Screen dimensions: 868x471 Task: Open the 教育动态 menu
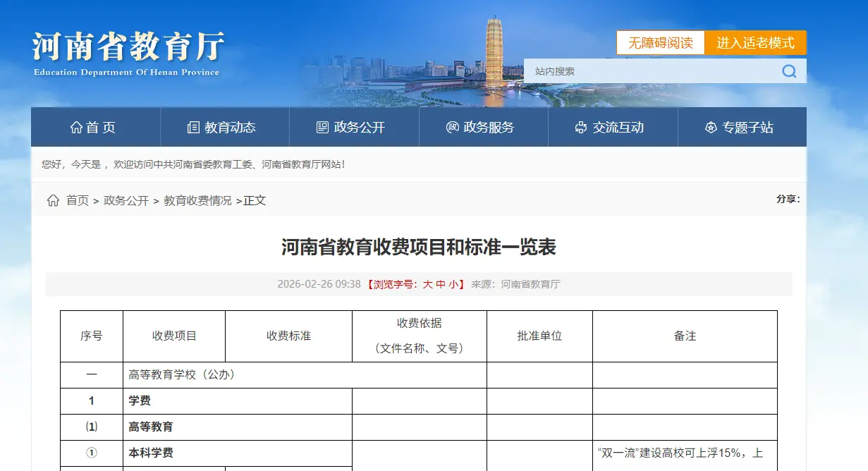coord(230,128)
